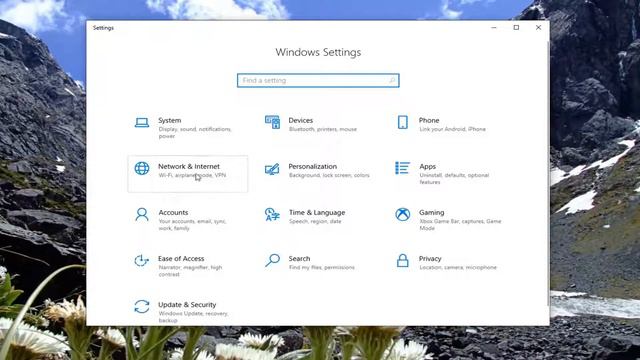Open Time & Language settings label
640x360 pixels.
click(317, 213)
